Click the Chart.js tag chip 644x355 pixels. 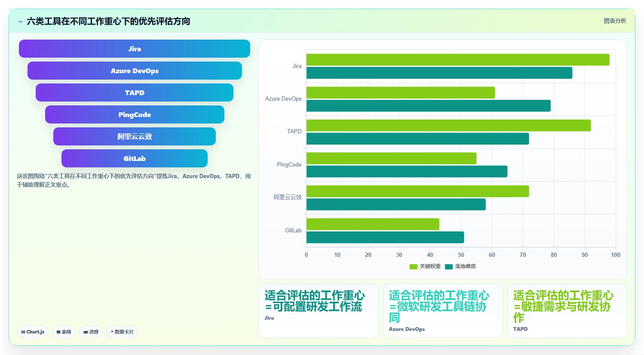tap(33, 332)
